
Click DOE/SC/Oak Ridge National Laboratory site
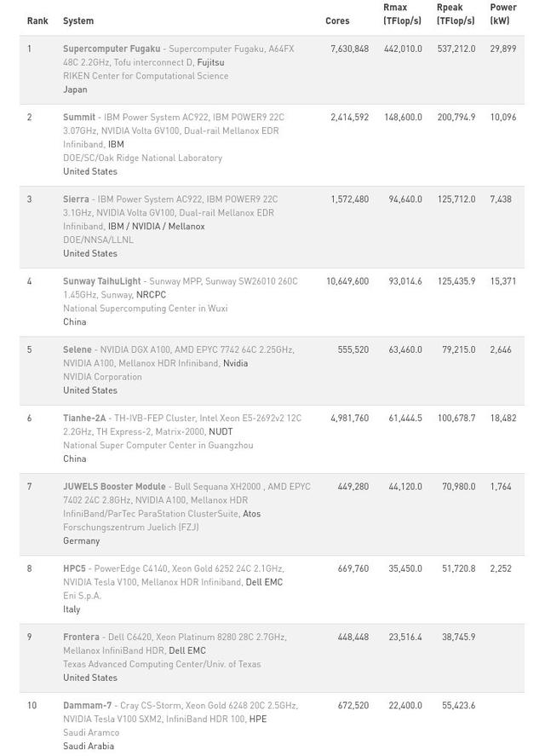pos(142,159)
